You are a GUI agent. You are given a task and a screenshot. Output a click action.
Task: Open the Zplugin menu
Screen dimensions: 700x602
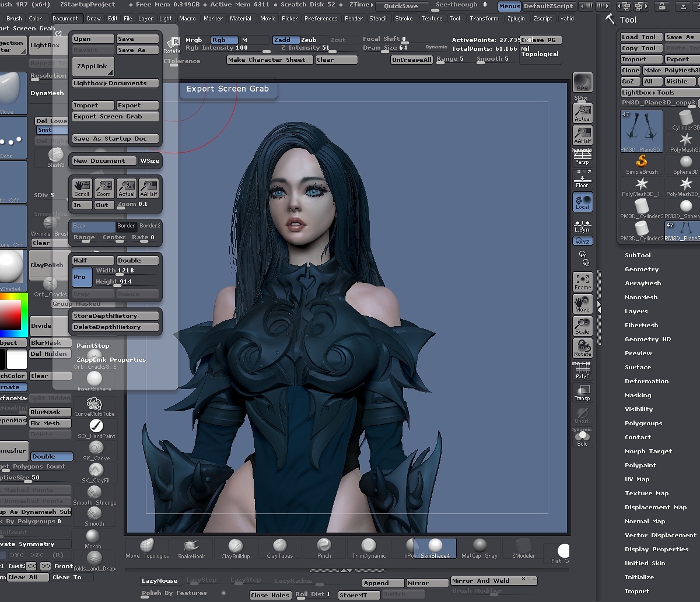point(516,19)
